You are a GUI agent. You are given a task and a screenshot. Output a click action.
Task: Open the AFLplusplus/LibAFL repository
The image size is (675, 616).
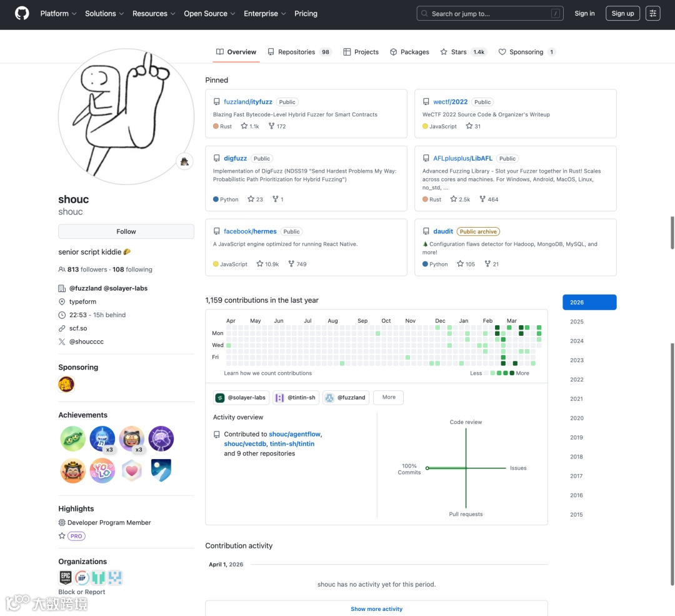coord(462,158)
